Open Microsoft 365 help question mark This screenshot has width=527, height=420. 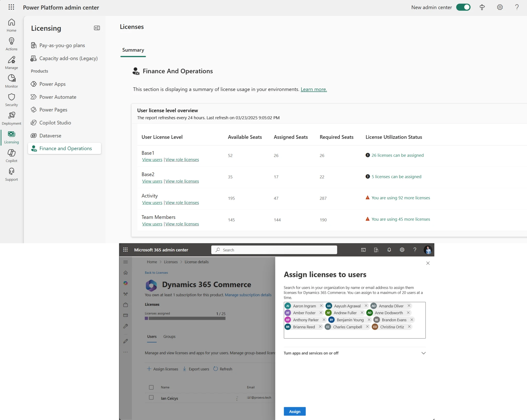point(415,250)
